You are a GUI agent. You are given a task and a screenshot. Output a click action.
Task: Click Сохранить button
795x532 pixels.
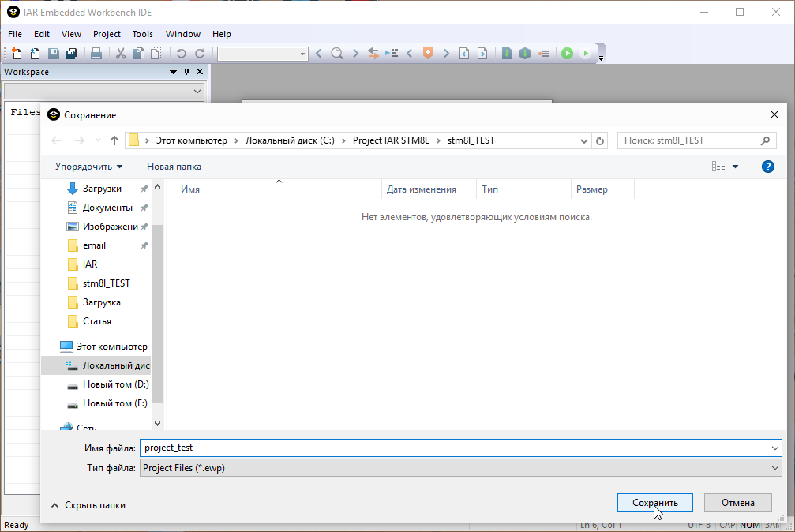[x=655, y=503]
